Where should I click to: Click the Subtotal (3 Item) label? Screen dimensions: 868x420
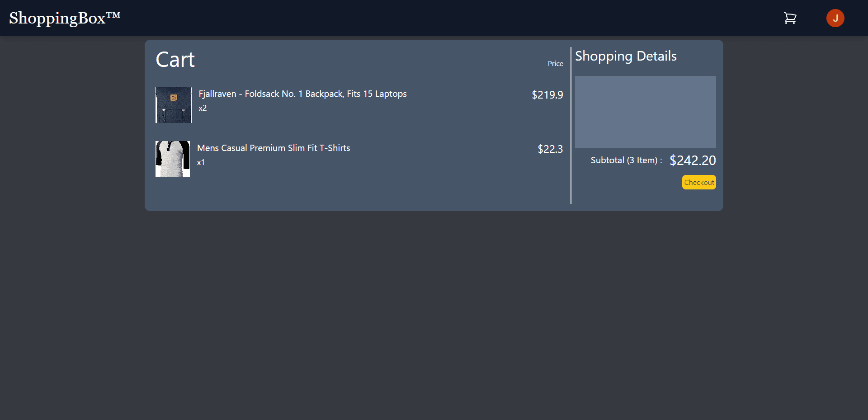coord(626,160)
